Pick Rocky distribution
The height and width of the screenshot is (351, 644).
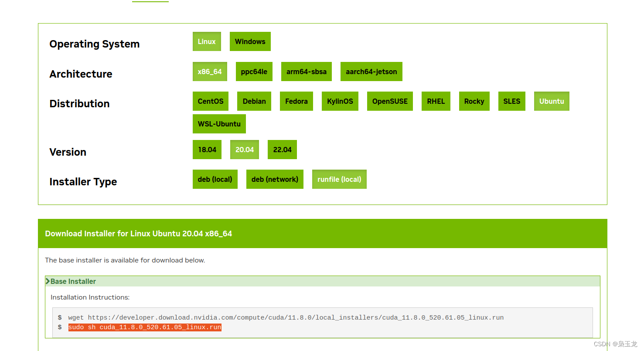click(474, 101)
